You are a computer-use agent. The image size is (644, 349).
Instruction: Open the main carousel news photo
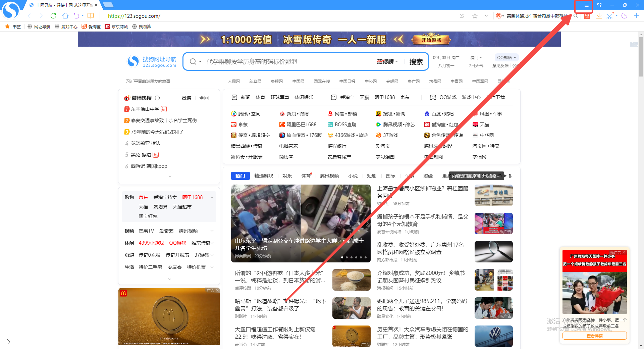coord(301,223)
